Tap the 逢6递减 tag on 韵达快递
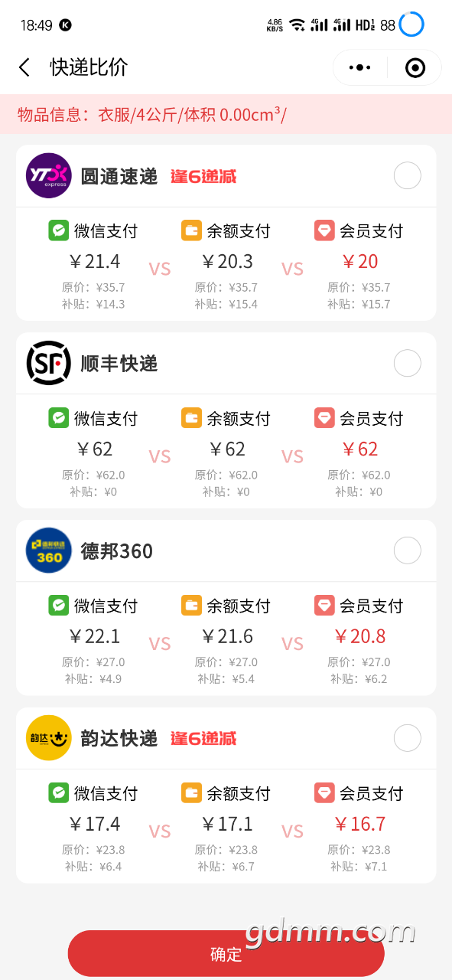 (203, 739)
